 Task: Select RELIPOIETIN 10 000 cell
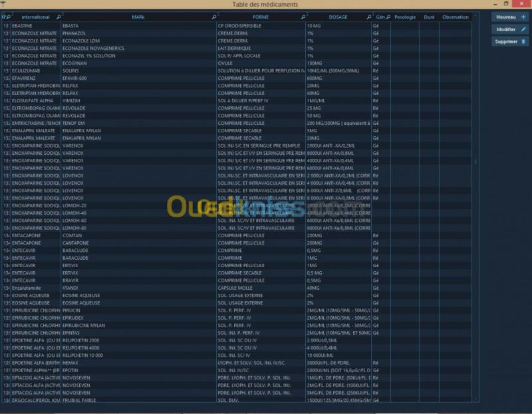(x=138, y=355)
